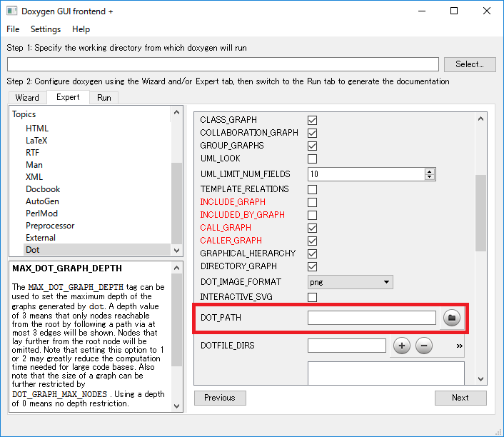Select the HTML topic
The image size is (504, 437).
tap(37, 129)
